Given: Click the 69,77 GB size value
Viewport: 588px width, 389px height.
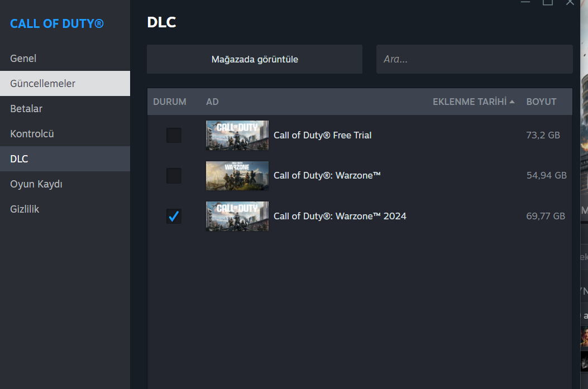Looking at the screenshot, I should [x=546, y=216].
